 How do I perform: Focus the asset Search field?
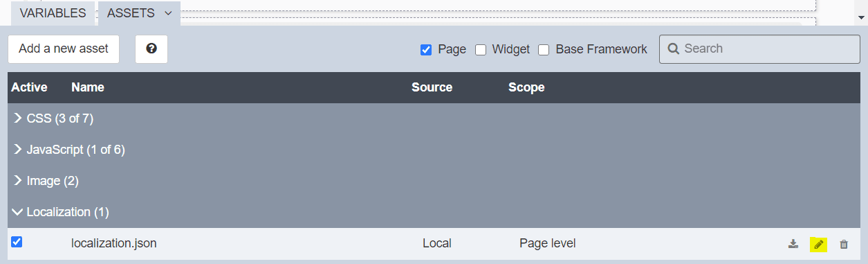759,49
